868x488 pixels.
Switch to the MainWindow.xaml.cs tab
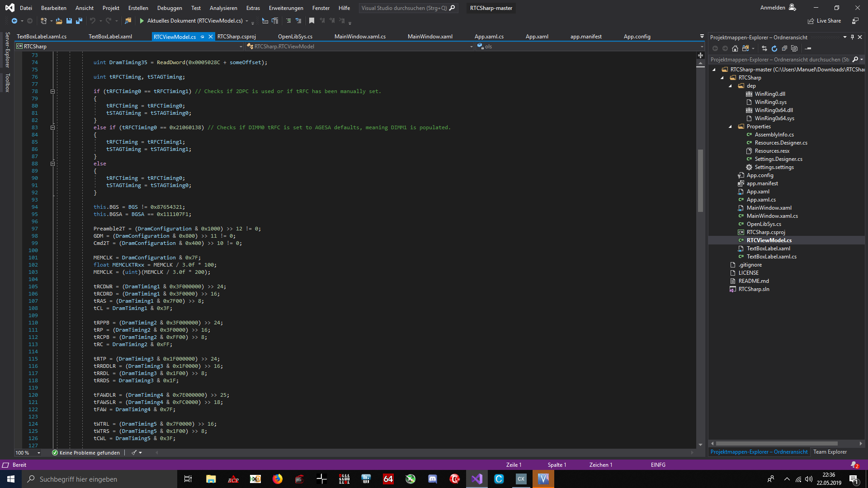(360, 37)
